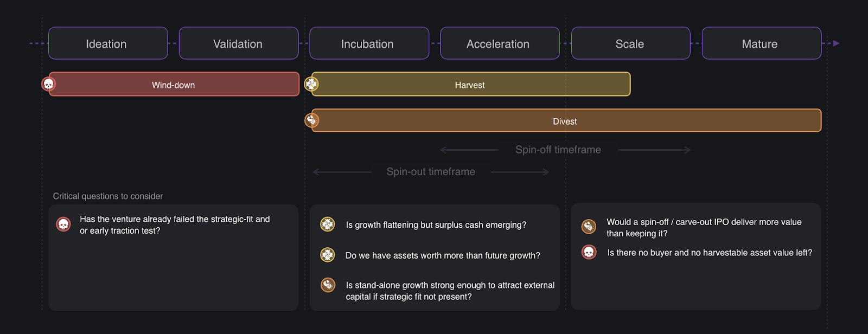Select the yellow Harvest bar
The width and height of the screenshot is (868, 334).
[x=471, y=85]
